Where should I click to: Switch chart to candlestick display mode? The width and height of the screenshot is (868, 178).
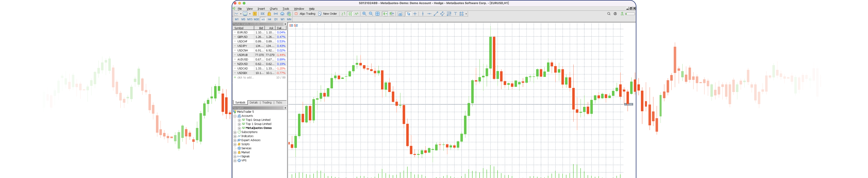click(x=350, y=14)
